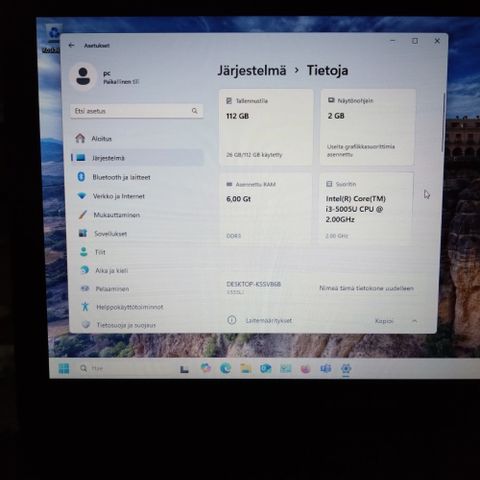480x480 pixels.
Task: Open Task View from the taskbar
Action: point(184,369)
